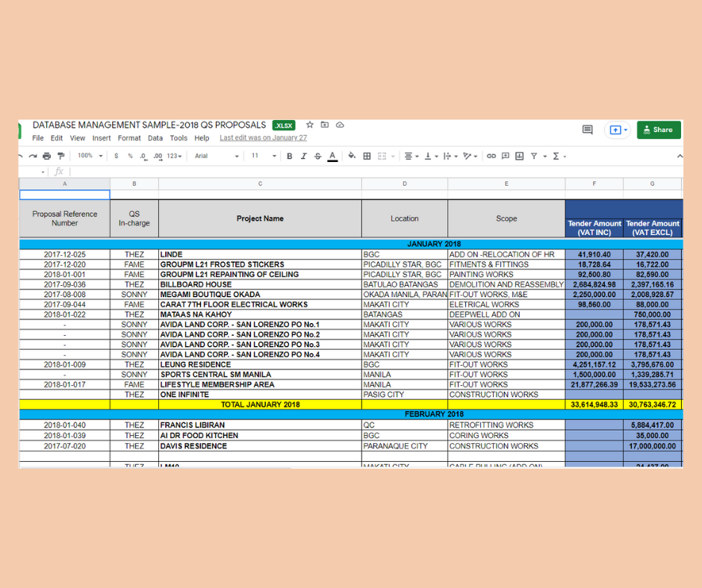Collapse the toolbar with the up chevron
Screen dimensions: 702x588
point(680,156)
